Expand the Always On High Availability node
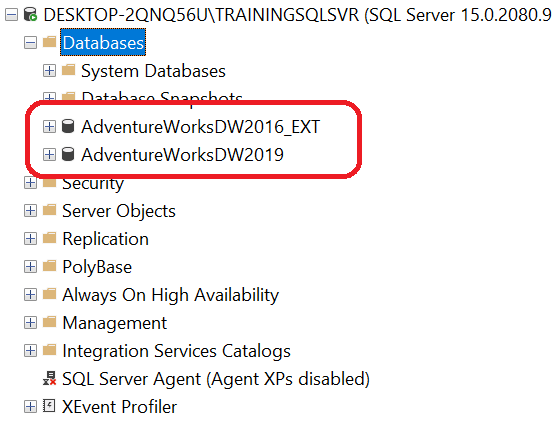 pos(30,295)
